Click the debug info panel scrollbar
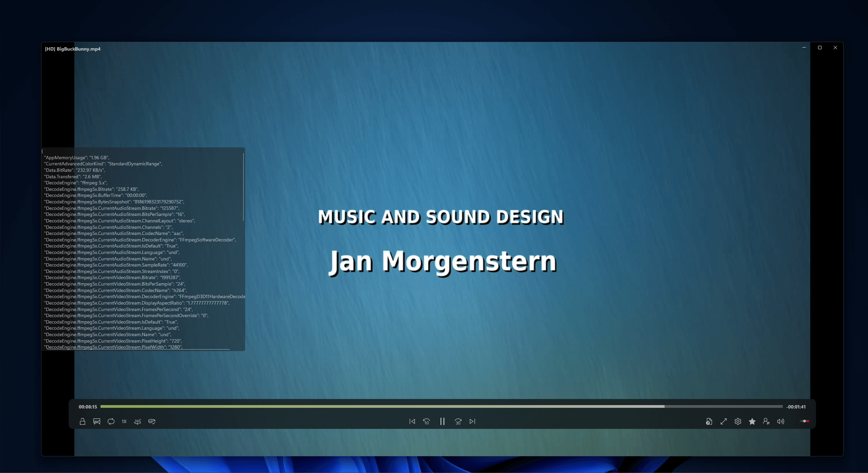 [x=243, y=187]
